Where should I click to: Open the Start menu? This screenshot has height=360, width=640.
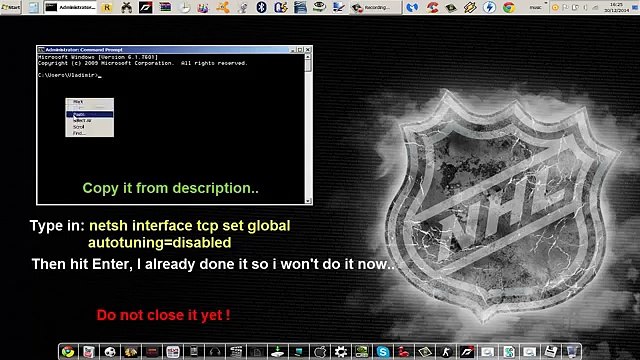pyautogui.click(x=11, y=7)
